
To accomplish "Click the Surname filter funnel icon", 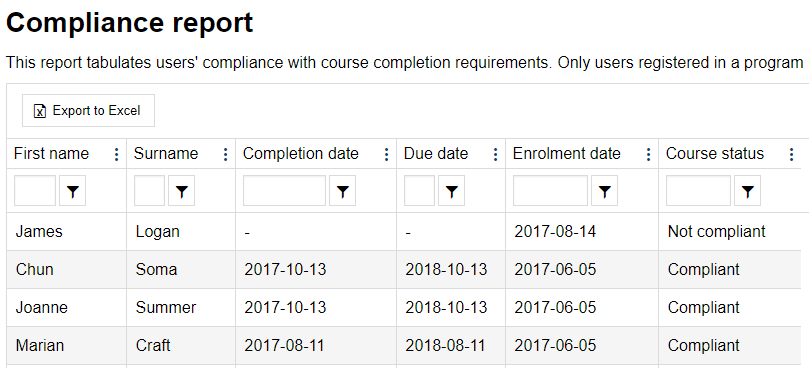I will coord(182,191).
